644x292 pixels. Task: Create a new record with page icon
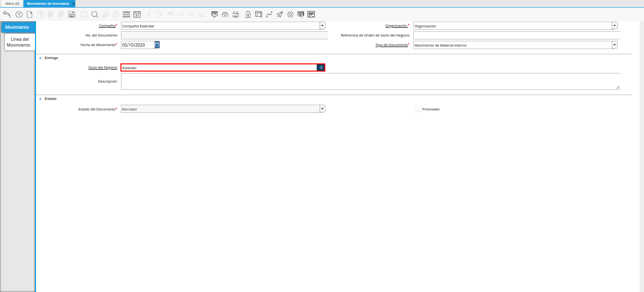coord(30,14)
